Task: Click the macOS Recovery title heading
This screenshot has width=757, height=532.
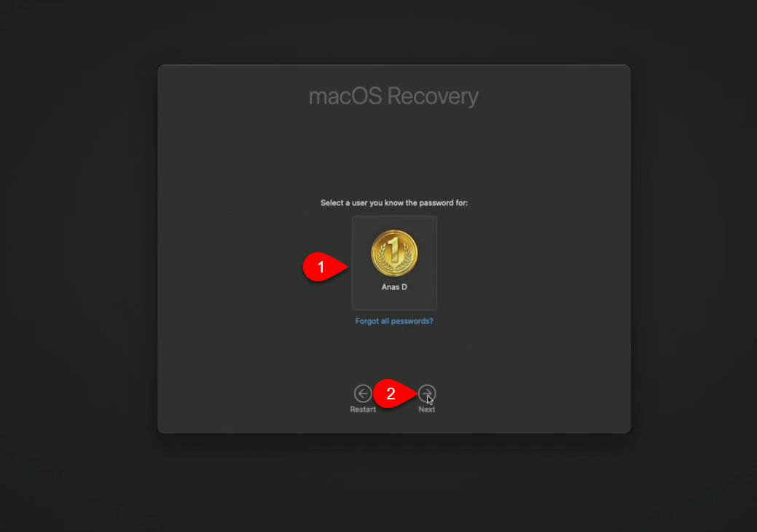Action: [x=393, y=96]
